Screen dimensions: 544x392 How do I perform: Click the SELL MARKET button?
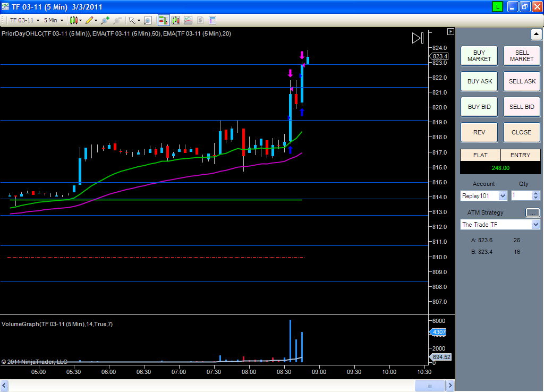pos(522,56)
